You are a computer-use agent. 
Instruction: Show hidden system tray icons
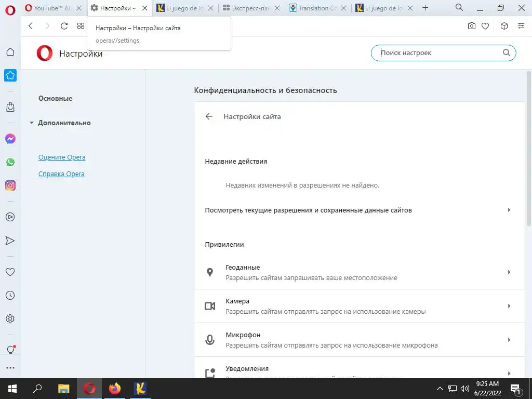[440, 389]
